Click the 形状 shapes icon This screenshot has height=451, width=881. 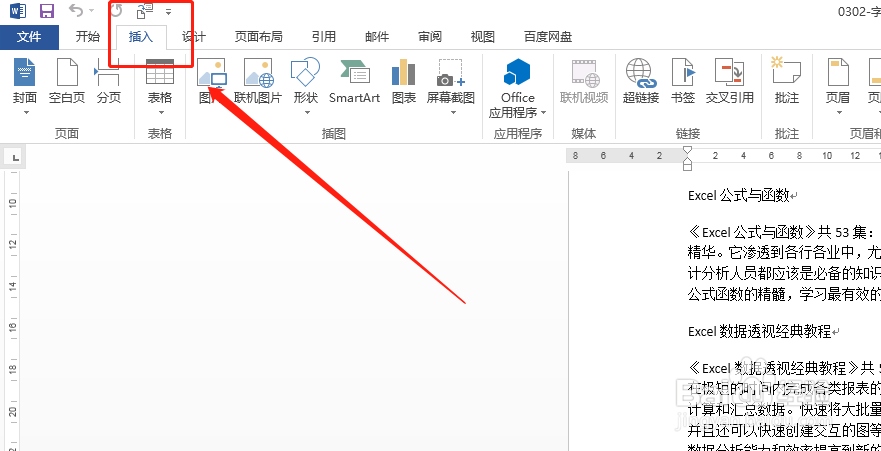point(305,72)
